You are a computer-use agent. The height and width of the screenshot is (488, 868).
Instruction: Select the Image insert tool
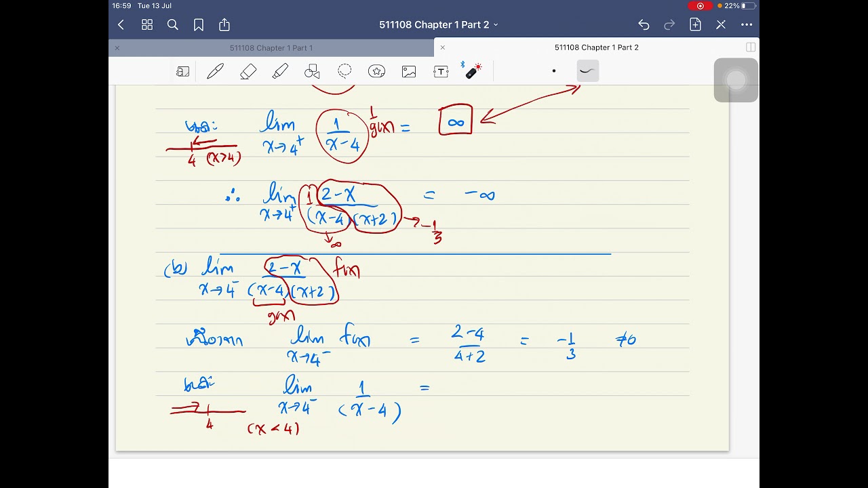point(409,71)
